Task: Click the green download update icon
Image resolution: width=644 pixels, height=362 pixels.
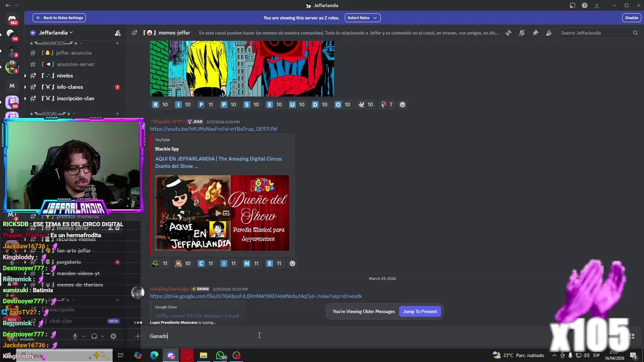Action: [x=597, y=6]
